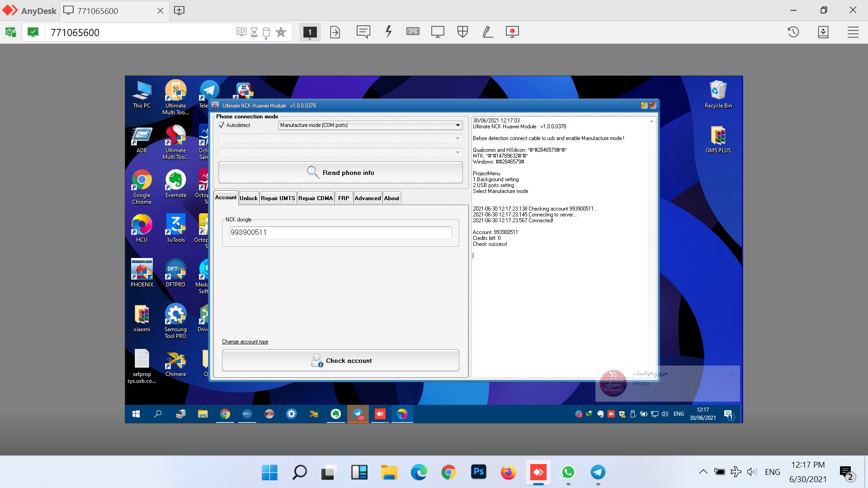Open Recycle Bin on remote desktop
The image size is (868, 488).
pyautogui.click(x=718, y=94)
